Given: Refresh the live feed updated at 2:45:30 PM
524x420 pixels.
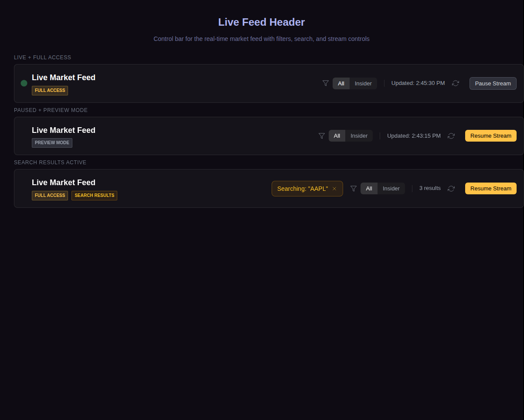Looking at the screenshot, I should click(x=456, y=83).
